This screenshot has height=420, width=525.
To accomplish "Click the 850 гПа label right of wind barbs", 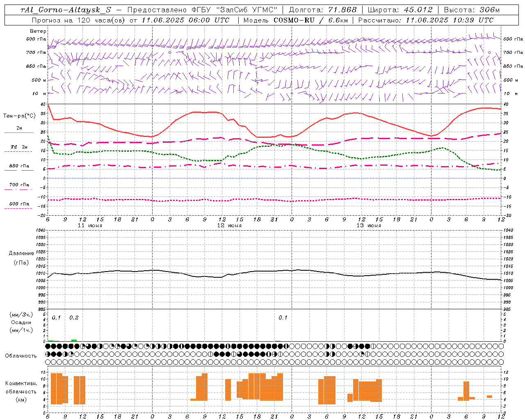I will (513, 66).
